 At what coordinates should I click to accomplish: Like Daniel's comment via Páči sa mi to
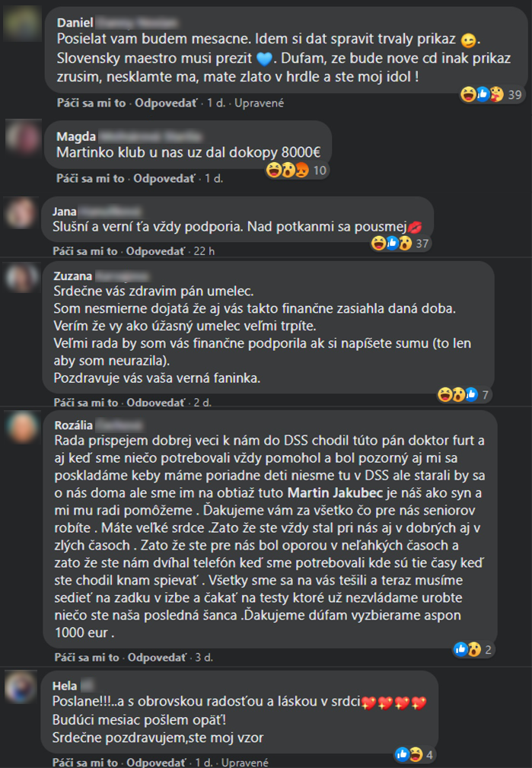tap(91, 103)
